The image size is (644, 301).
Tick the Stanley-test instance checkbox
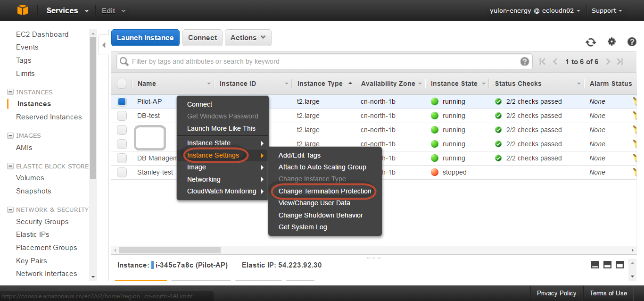pos(122,172)
